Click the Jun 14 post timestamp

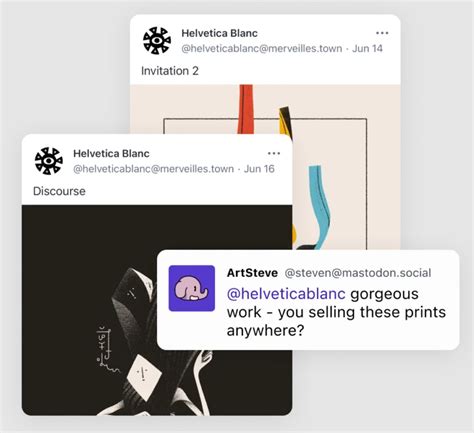coord(367,49)
